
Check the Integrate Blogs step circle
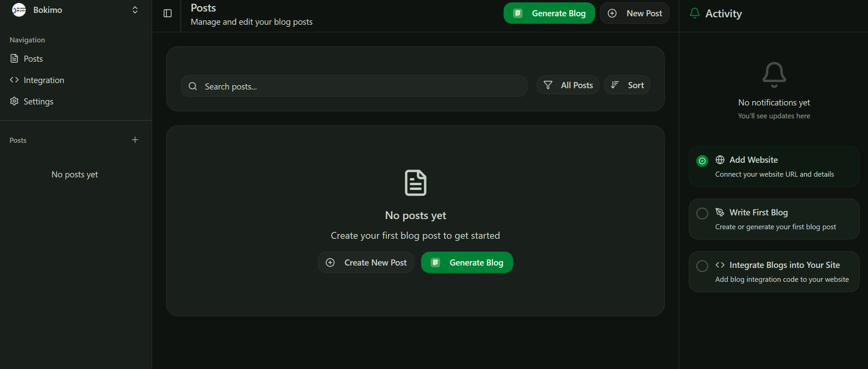coord(702,266)
